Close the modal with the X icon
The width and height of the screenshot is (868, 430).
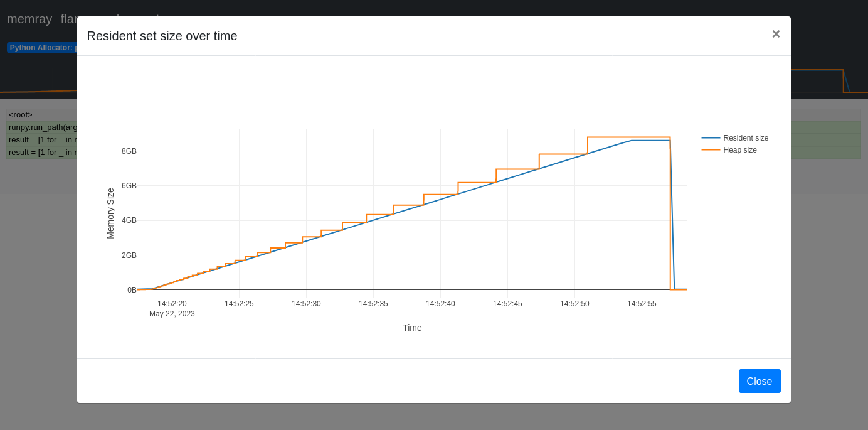(x=776, y=35)
